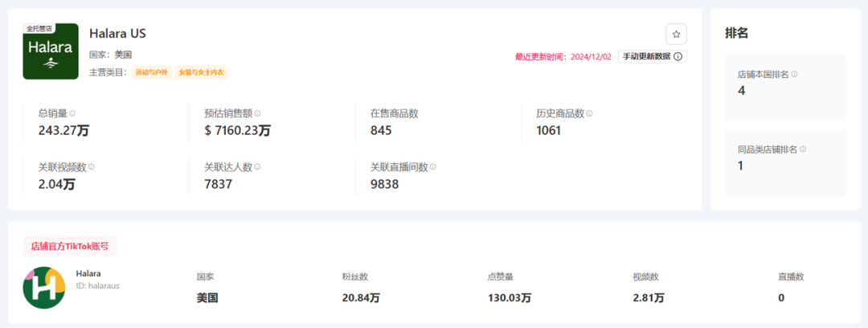Click the Halara US store logo

tap(51, 51)
